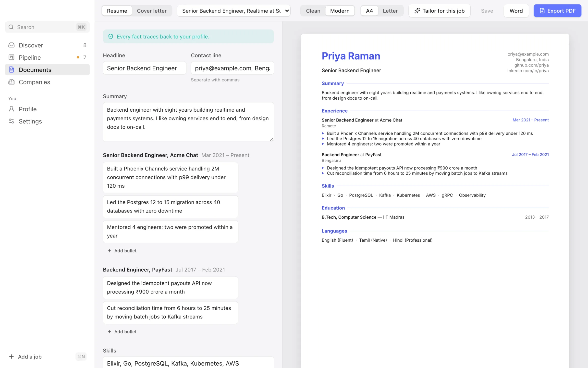Edit the Cut reconciliation time bullet
This screenshot has width=588, height=368.
coord(170,312)
